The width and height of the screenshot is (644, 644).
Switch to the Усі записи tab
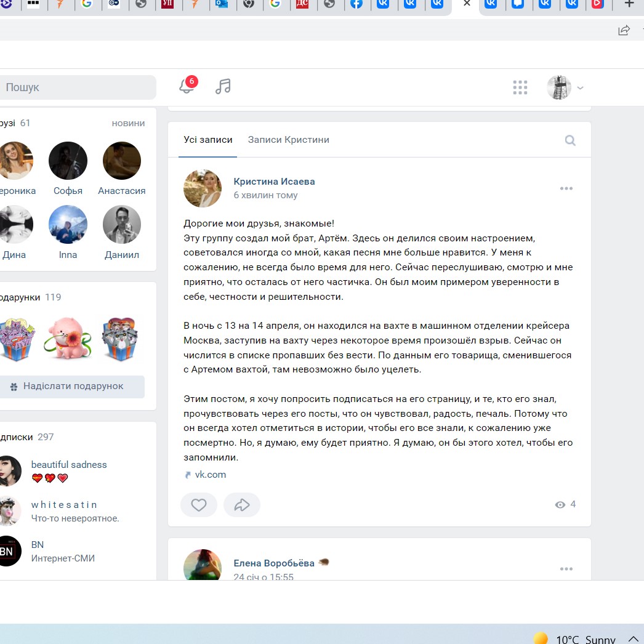tap(208, 140)
